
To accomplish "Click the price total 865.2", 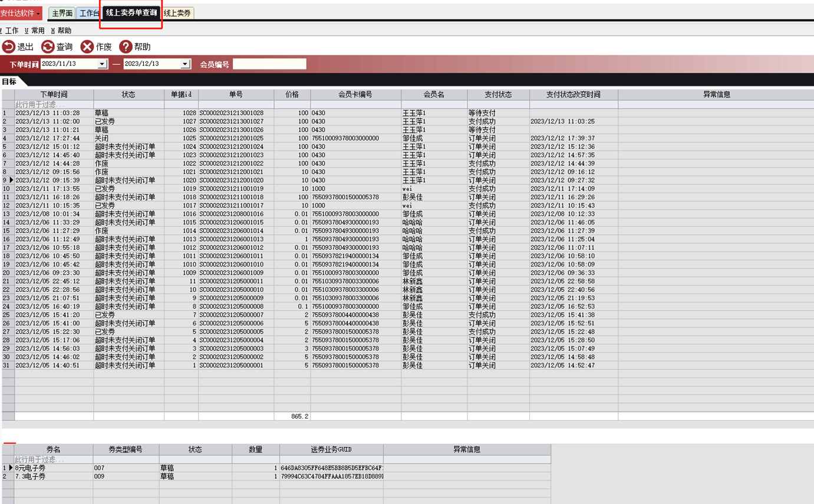I will pyautogui.click(x=292, y=416).
